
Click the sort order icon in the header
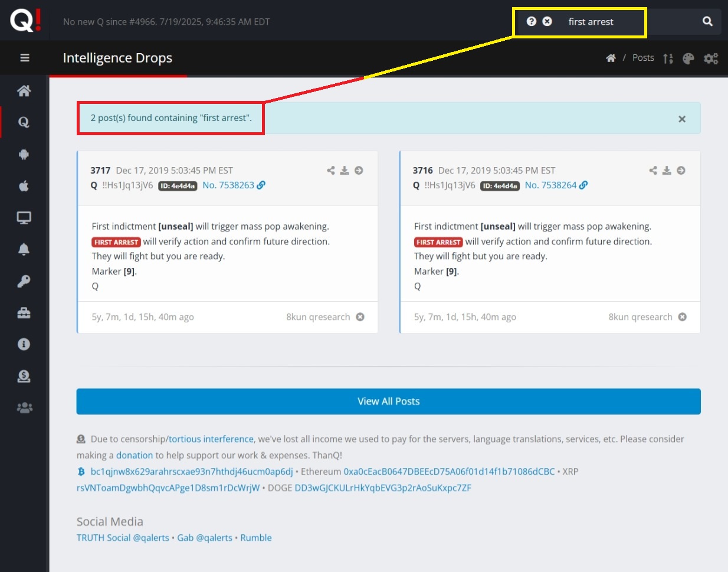point(668,58)
